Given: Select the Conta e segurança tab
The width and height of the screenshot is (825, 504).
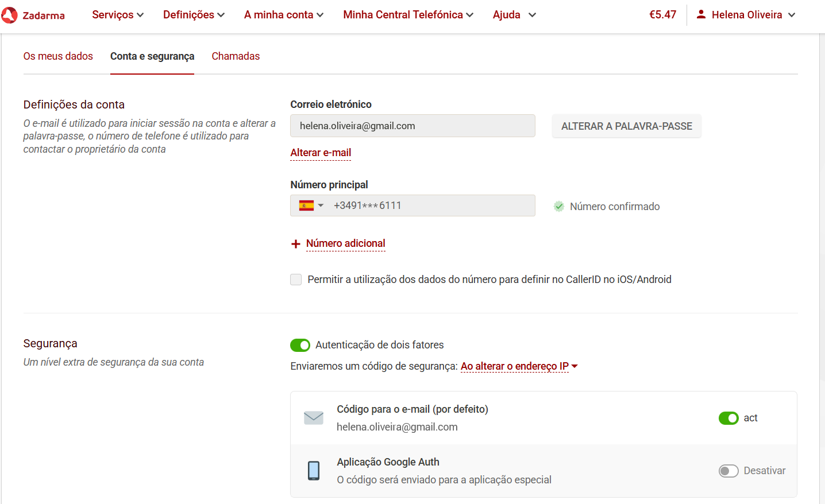Looking at the screenshot, I should point(152,56).
